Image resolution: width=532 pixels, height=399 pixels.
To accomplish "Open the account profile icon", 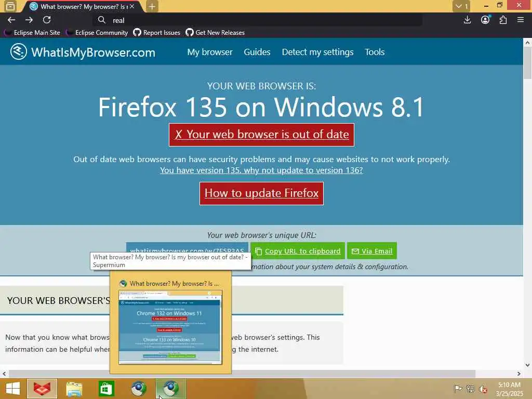I will [x=485, y=20].
